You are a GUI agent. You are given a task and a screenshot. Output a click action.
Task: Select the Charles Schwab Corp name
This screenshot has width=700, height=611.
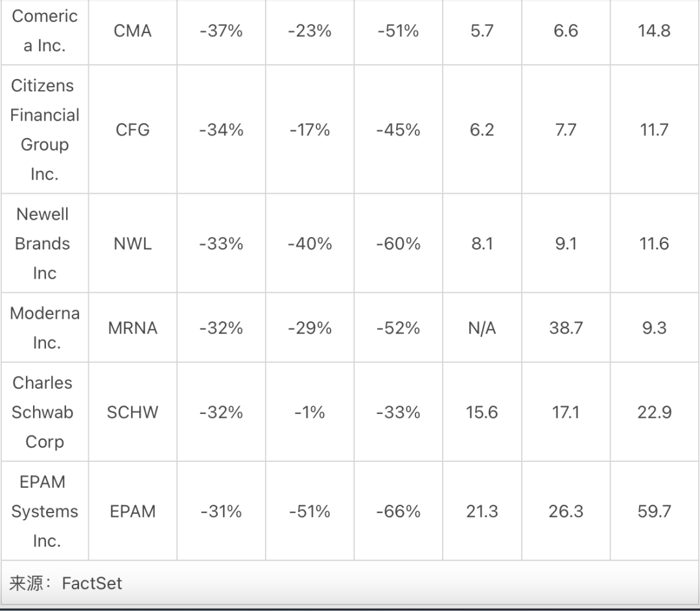[43, 412]
